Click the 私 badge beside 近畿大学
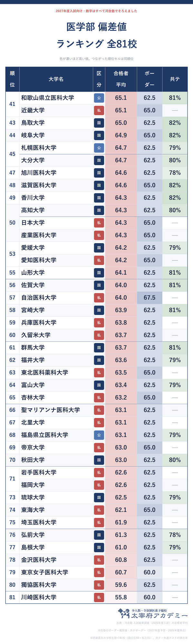The height and width of the screenshot is (644, 193). point(99,110)
